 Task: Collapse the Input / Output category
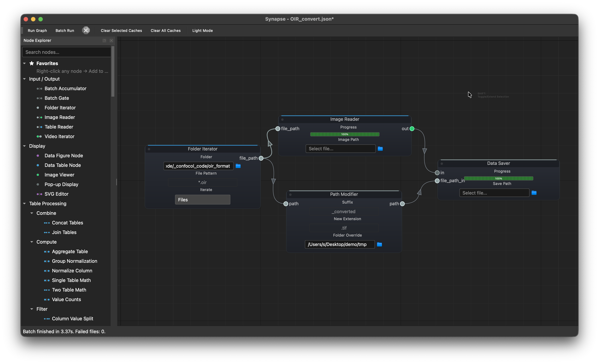pyautogui.click(x=24, y=79)
